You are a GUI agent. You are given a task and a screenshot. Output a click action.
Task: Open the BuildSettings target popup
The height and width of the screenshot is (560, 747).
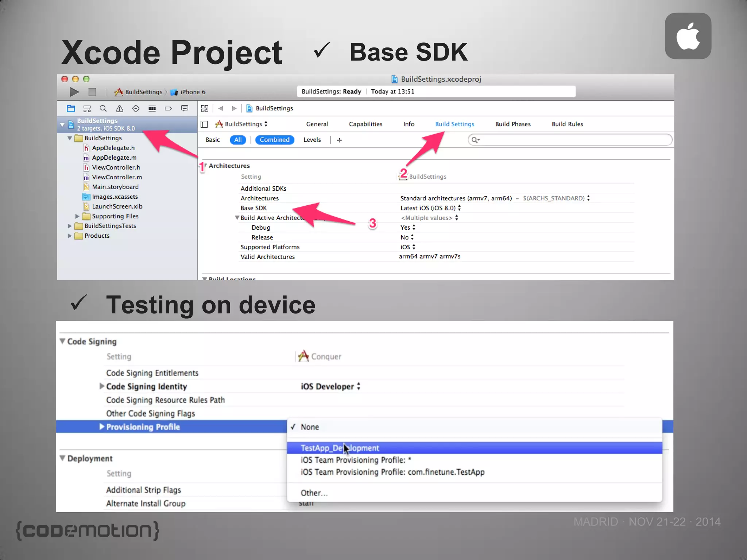pyautogui.click(x=241, y=124)
